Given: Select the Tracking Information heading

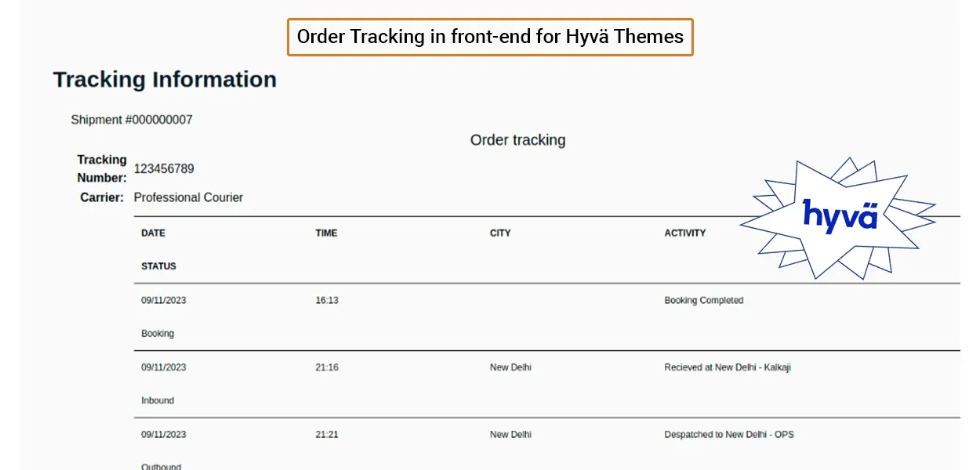Looking at the screenshot, I should pyautogui.click(x=165, y=80).
